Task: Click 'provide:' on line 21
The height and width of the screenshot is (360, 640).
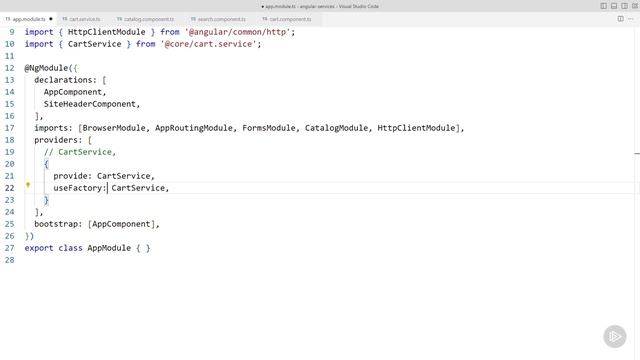Action: point(73,176)
